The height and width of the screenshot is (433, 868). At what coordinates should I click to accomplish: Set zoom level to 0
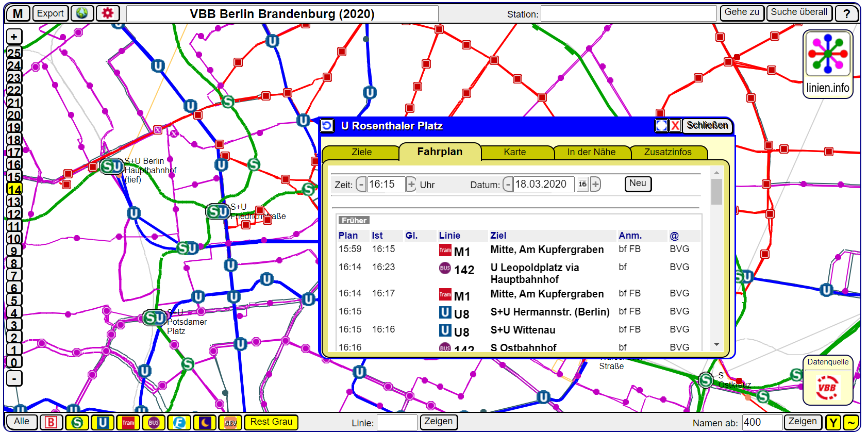coord(14,362)
